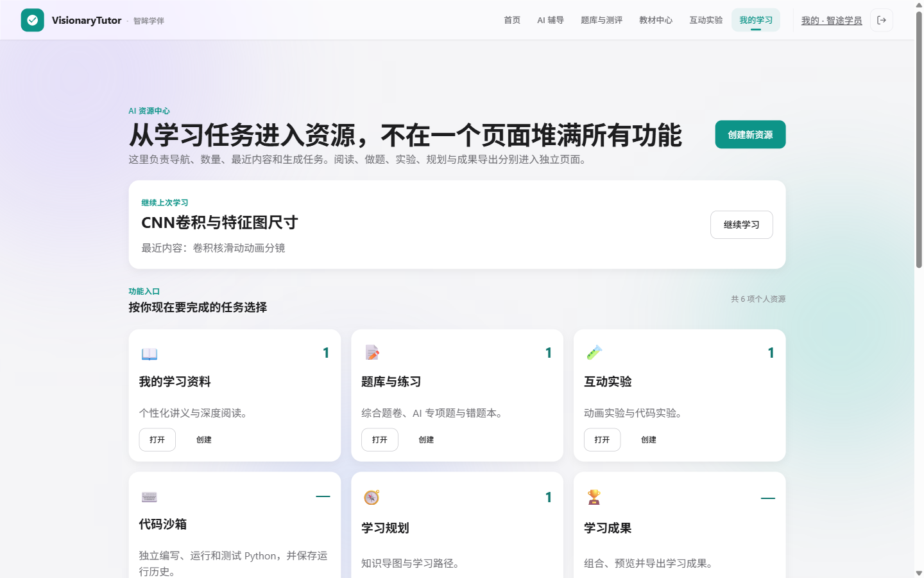Click the 我的学习资料 card title
The height and width of the screenshot is (578, 924).
[x=175, y=381]
